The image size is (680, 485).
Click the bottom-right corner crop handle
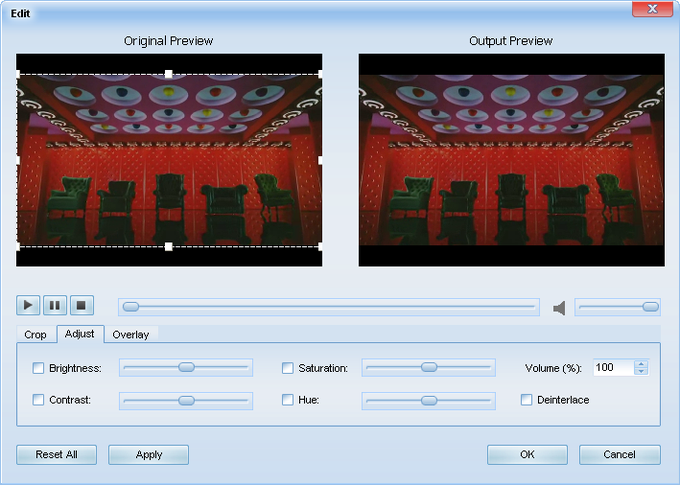[320, 247]
